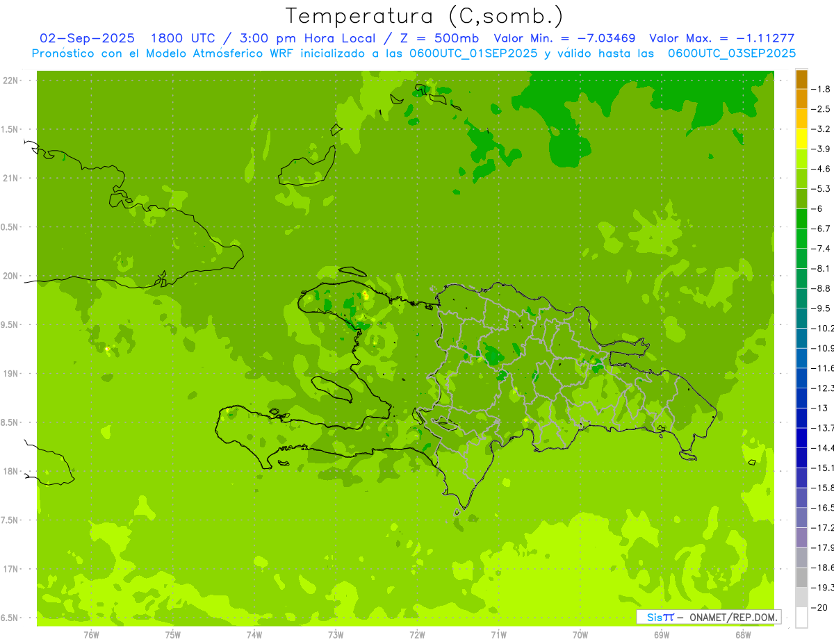834x644 pixels.
Task: Pick legend swatch between -6 and -6.7
Action: click(801, 218)
